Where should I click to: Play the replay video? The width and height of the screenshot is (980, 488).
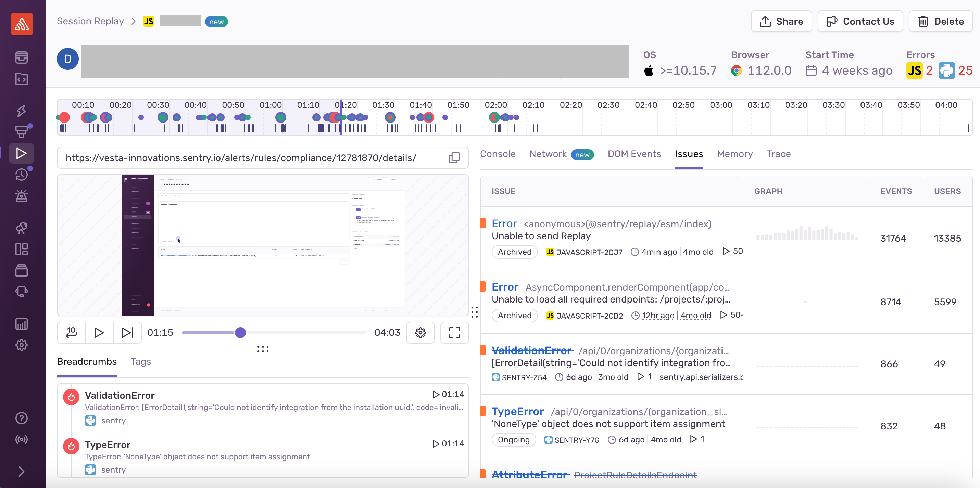[x=99, y=333]
